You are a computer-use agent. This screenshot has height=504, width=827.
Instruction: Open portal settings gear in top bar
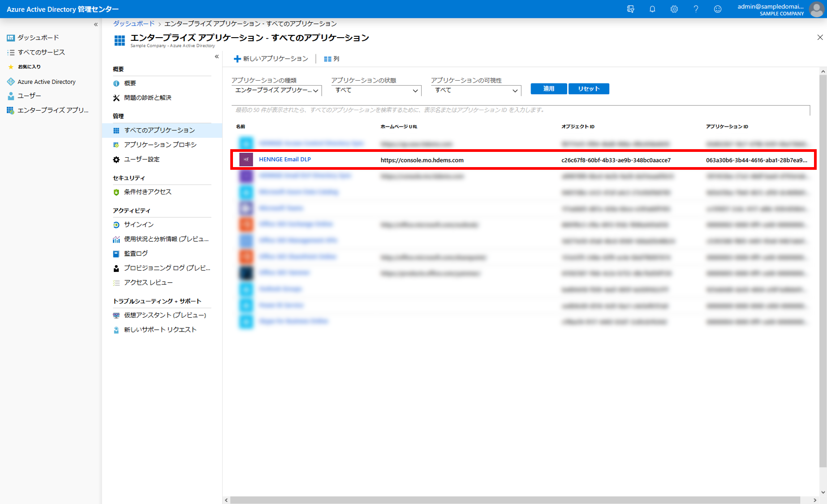coord(674,9)
